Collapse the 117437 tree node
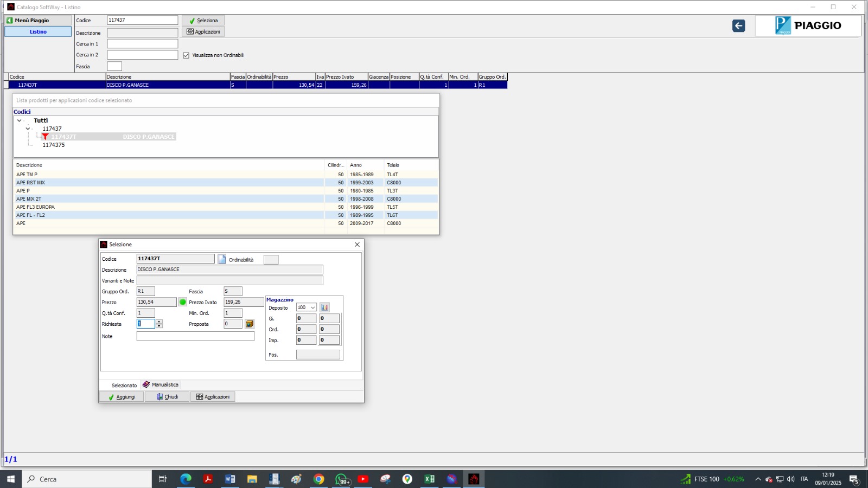The height and width of the screenshot is (488, 868). (x=28, y=129)
